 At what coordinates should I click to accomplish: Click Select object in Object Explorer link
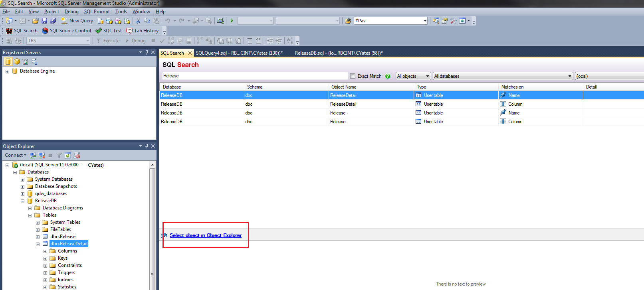point(206,235)
